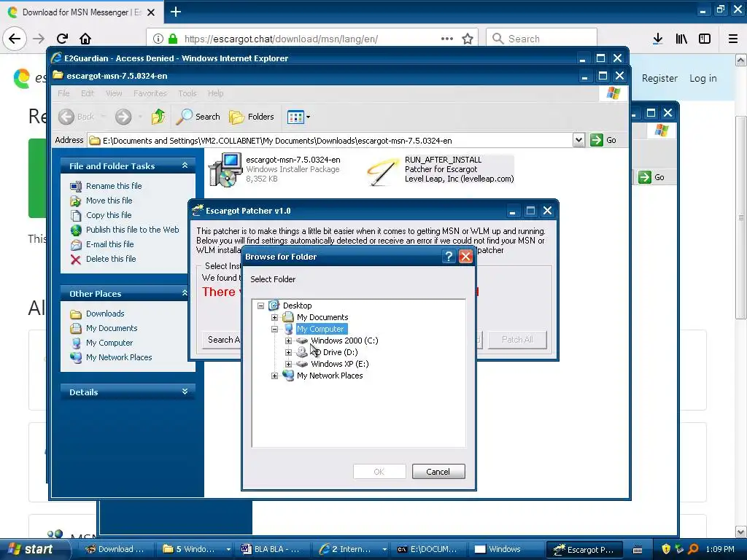
Task: Click Explorer Search toolbar button
Action: pyautogui.click(x=198, y=117)
